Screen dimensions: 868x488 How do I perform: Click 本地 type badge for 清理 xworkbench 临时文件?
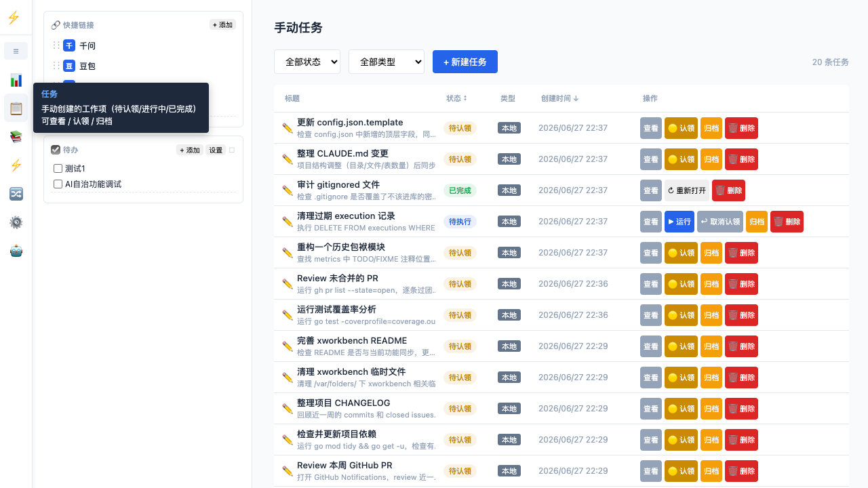pyautogui.click(x=509, y=378)
